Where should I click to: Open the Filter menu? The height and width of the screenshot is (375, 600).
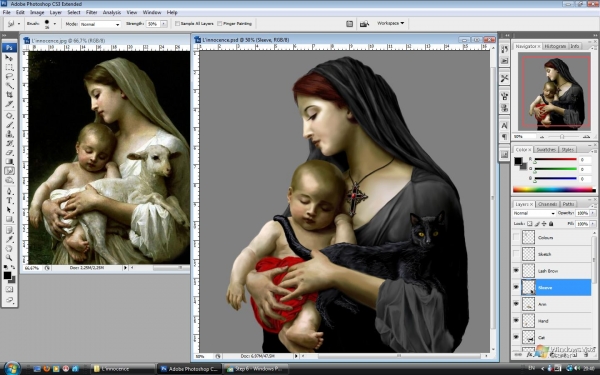(x=91, y=12)
